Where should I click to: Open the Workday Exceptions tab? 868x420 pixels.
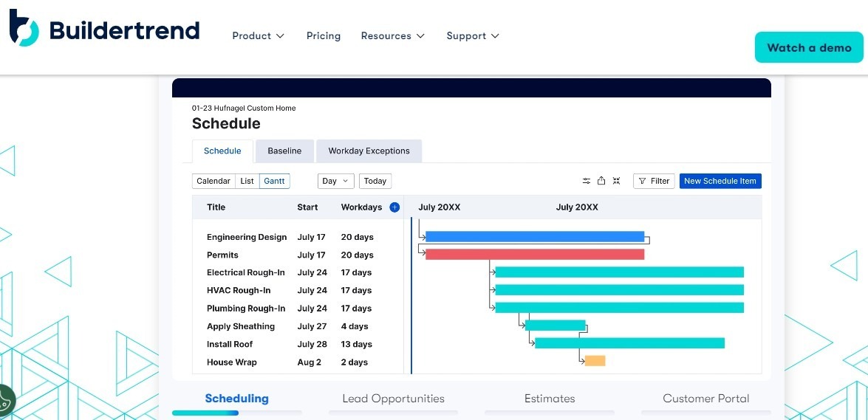click(369, 151)
